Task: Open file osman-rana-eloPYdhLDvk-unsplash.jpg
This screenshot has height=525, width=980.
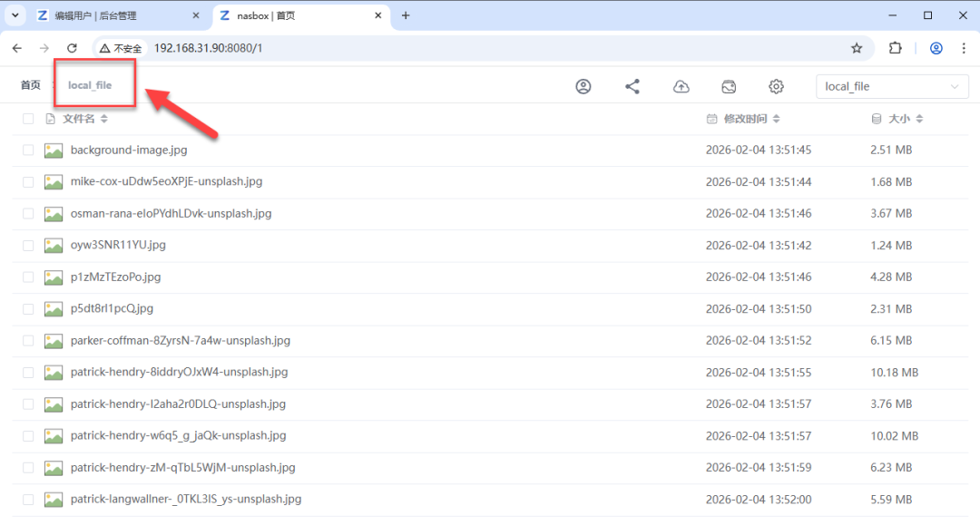Action: coord(171,213)
